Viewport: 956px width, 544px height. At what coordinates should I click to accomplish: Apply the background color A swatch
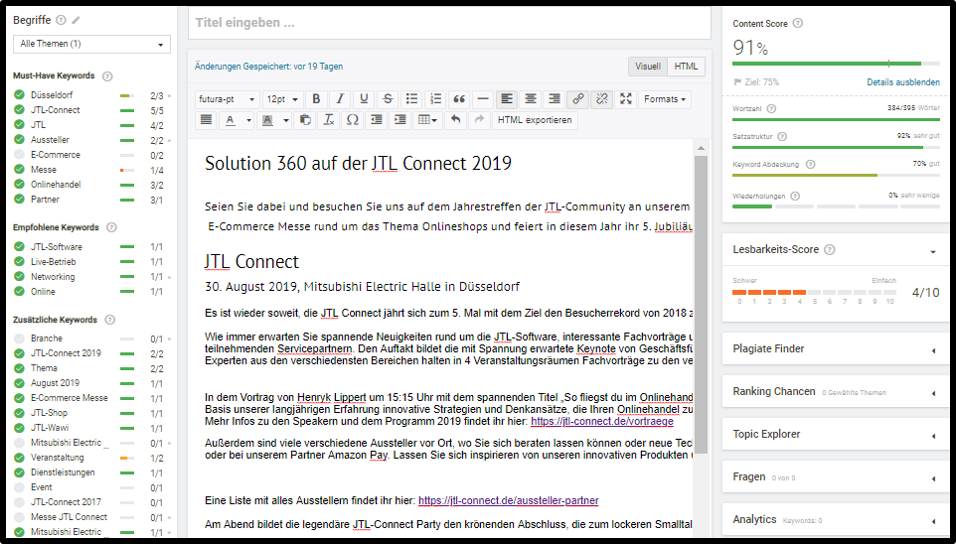pyautogui.click(x=268, y=120)
